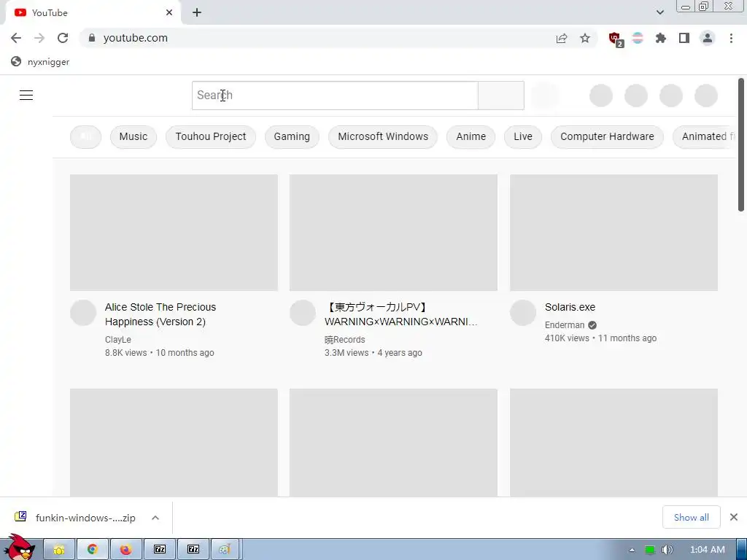Select the Microsoft Windows chip
Image resolution: width=747 pixels, height=560 pixels.
pyautogui.click(x=383, y=136)
